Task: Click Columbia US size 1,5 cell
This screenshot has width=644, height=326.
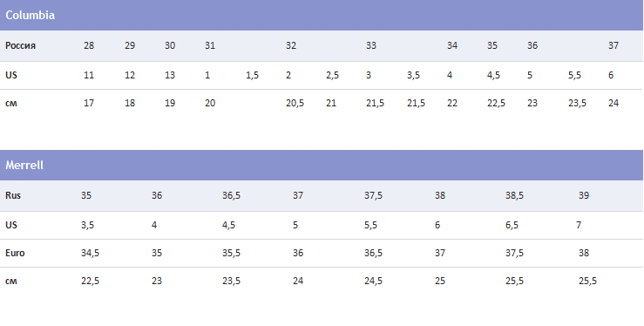Action: [252, 76]
